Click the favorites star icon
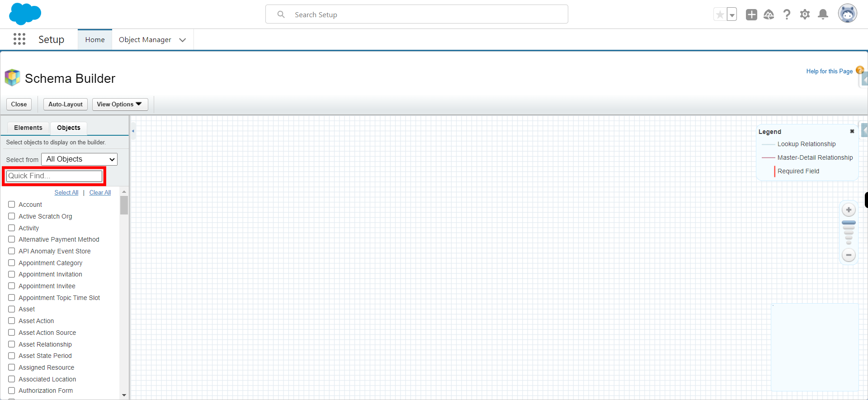868x400 pixels. 720,14
